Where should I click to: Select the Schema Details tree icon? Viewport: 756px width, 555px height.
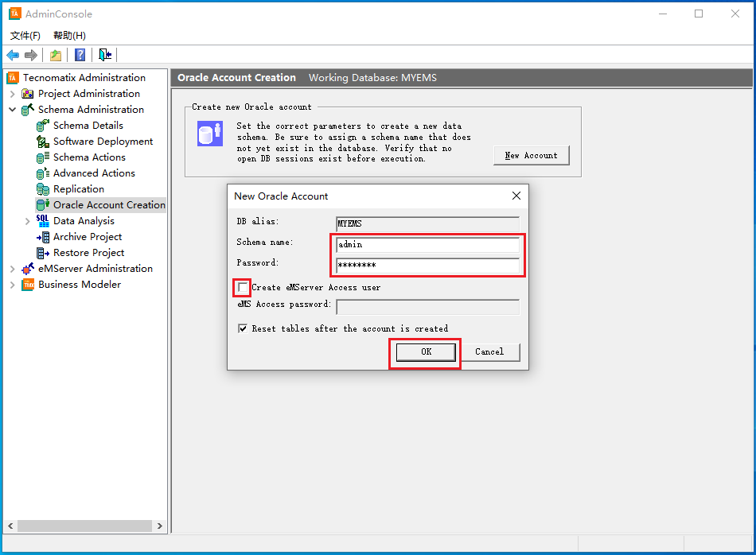point(43,126)
